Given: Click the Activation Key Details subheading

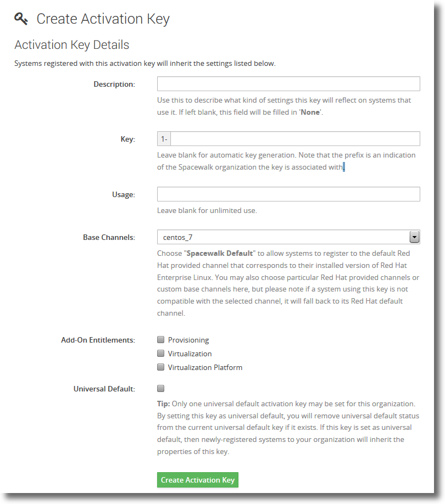Looking at the screenshot, I should 72,44.
